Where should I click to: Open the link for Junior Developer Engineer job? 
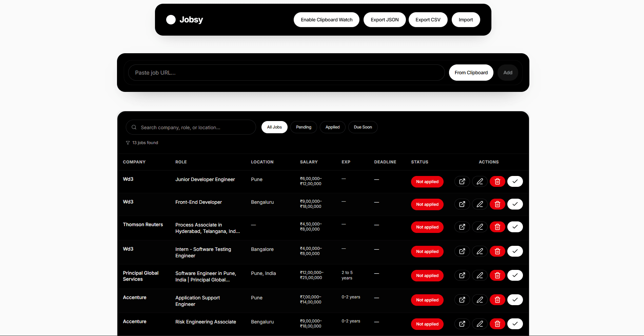click(462, 181)
